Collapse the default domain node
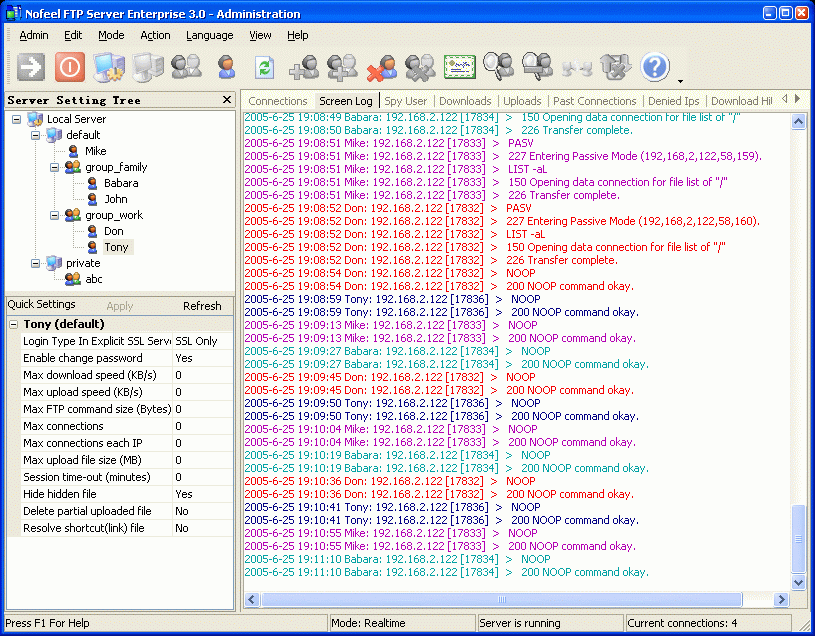The height and width of the screenshot is (636, 815). [35, 135]
